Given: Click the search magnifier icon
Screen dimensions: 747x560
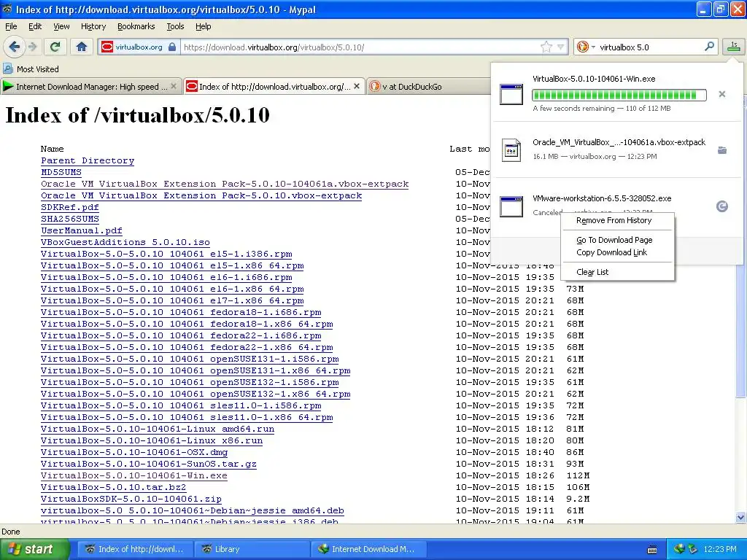Looking at the screenshot, I should click(709, 47).
